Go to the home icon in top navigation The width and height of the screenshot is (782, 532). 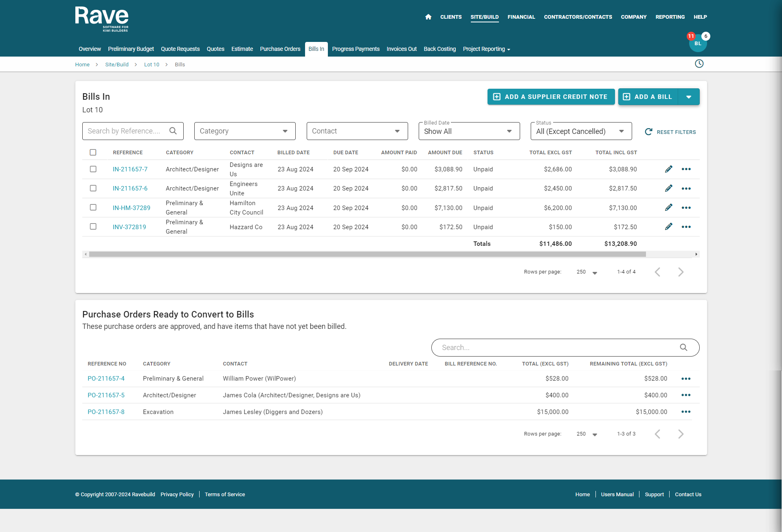coord(428,17)
